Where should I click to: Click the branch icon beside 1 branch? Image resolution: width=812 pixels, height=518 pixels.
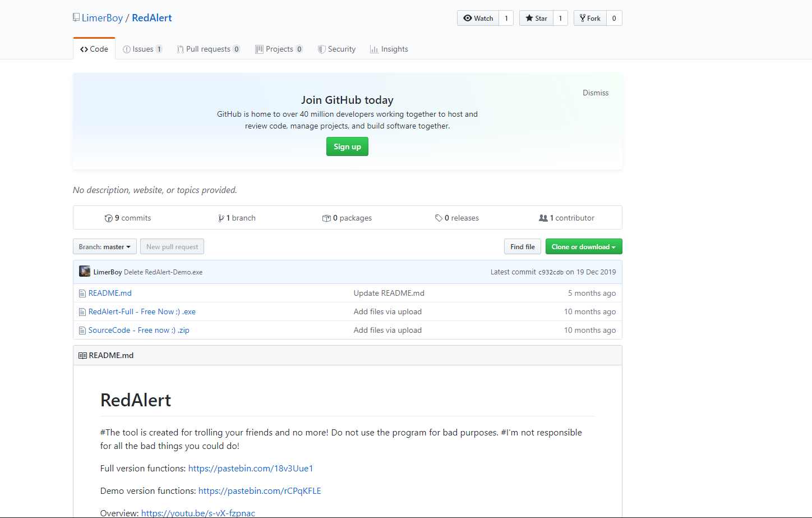click(x=222, y=218)
